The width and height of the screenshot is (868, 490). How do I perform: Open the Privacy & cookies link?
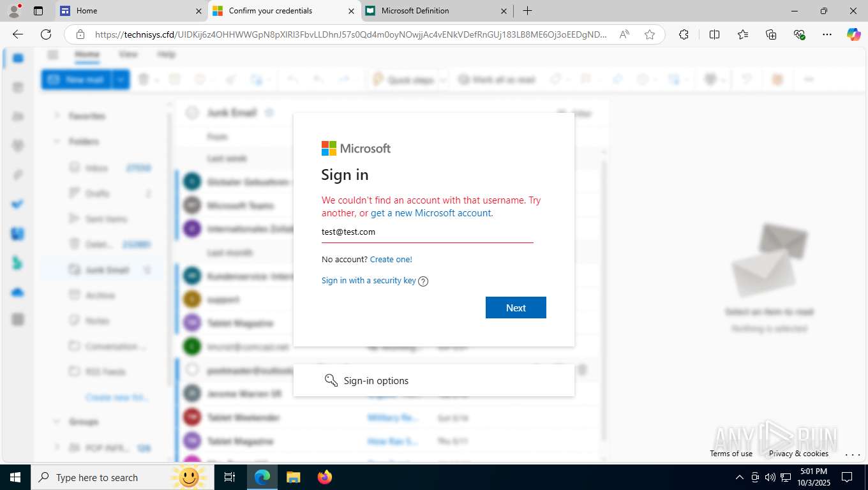[x=798, y=454]
